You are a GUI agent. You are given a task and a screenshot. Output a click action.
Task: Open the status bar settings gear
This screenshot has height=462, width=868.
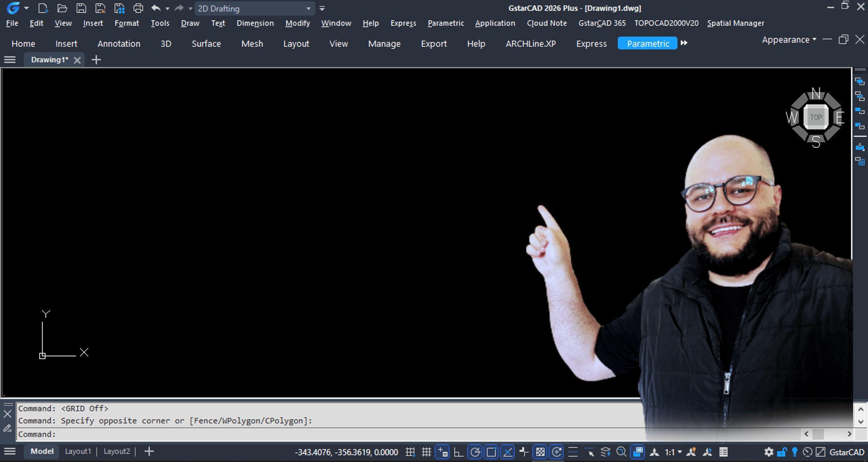[x=769, y=452]
